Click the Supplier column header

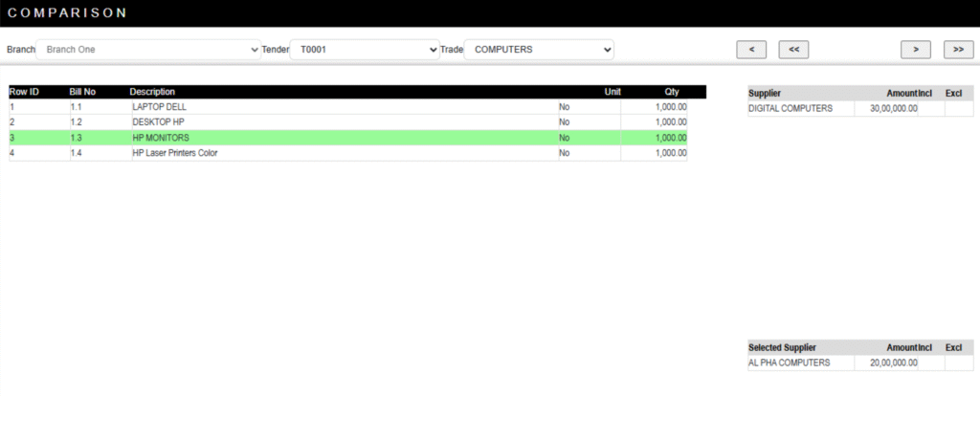765,93
